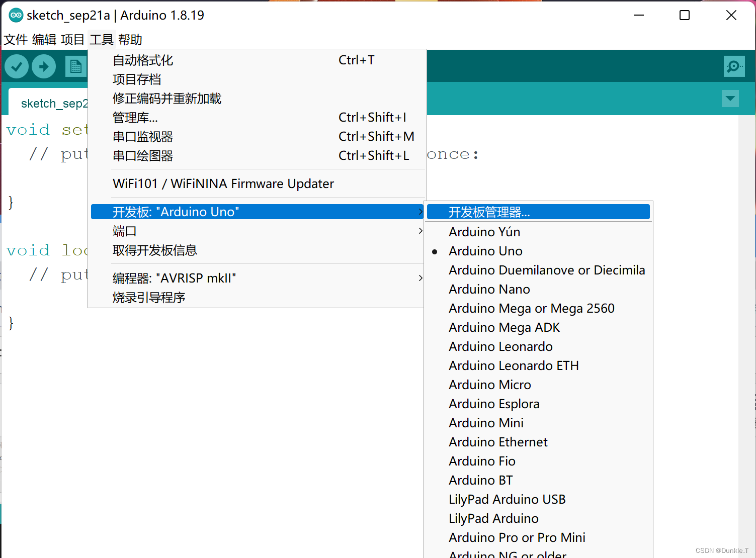Select the Arduino Pro or Pro Mini board
This screenshot has width=756, height=558.
pos(538,537)
